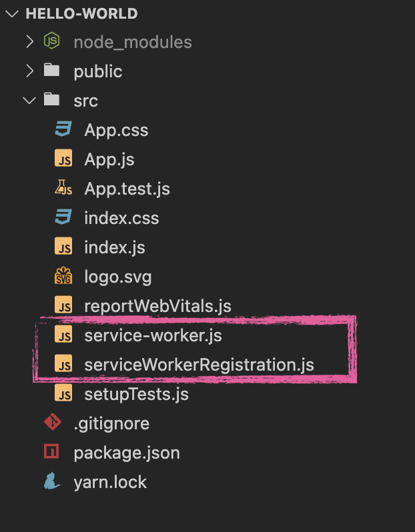Select the service-worker.js file
415x532 pixels.
click(x=153, y=335)
